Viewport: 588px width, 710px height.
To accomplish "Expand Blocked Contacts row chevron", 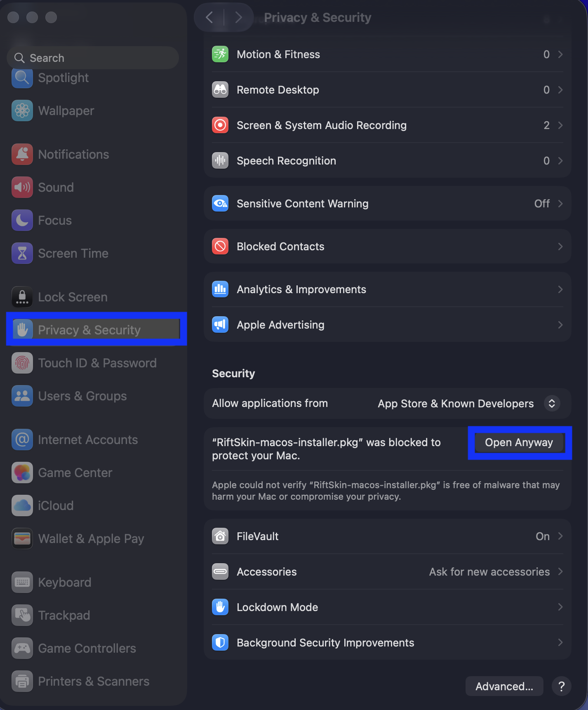I will (560, 247).
